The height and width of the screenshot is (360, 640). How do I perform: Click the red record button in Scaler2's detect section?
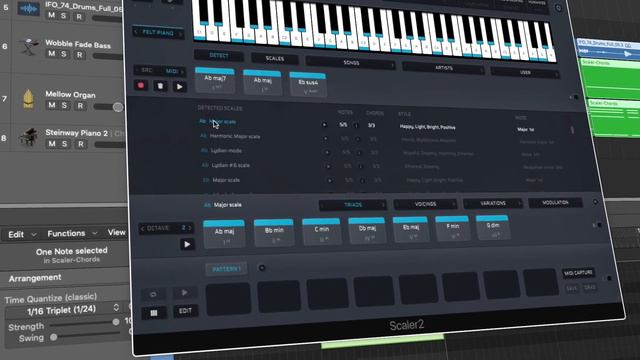[141, 85]
